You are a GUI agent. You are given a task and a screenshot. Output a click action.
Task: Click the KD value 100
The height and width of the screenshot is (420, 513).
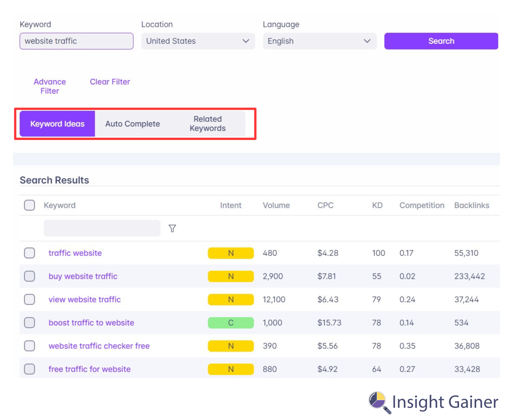[379, 253]
